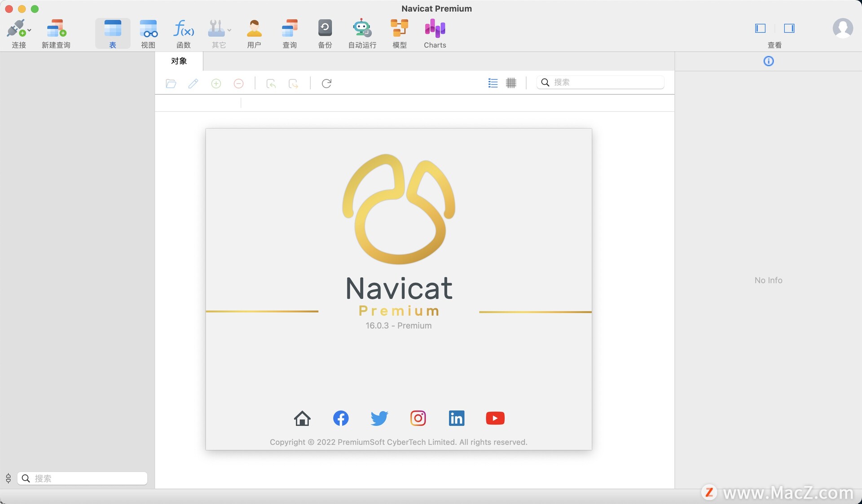862x504 pixels.
Task: Switch to list view layout
Action: (x=493, y=83)
